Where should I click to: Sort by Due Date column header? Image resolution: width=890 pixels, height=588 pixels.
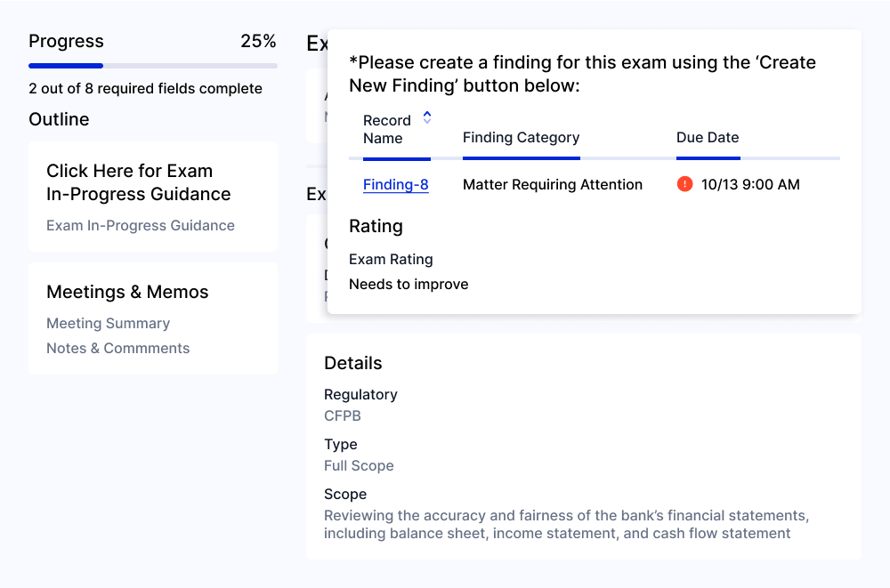click(x=708, y=137)
